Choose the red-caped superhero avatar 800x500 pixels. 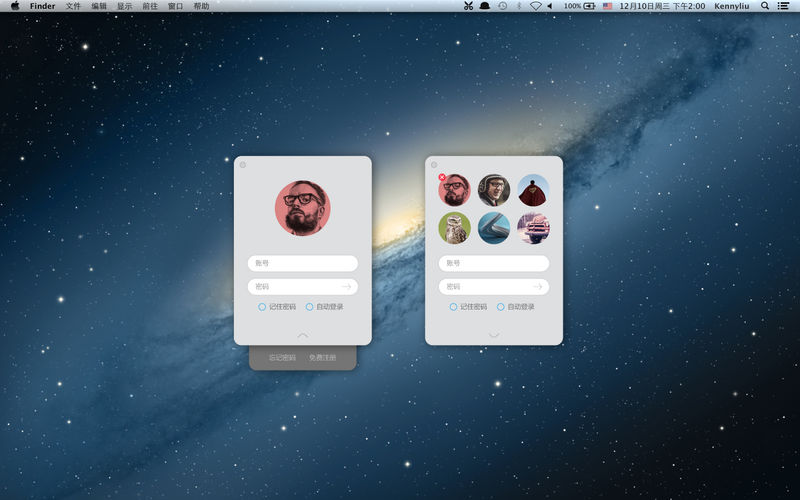(x=533, y=190)
